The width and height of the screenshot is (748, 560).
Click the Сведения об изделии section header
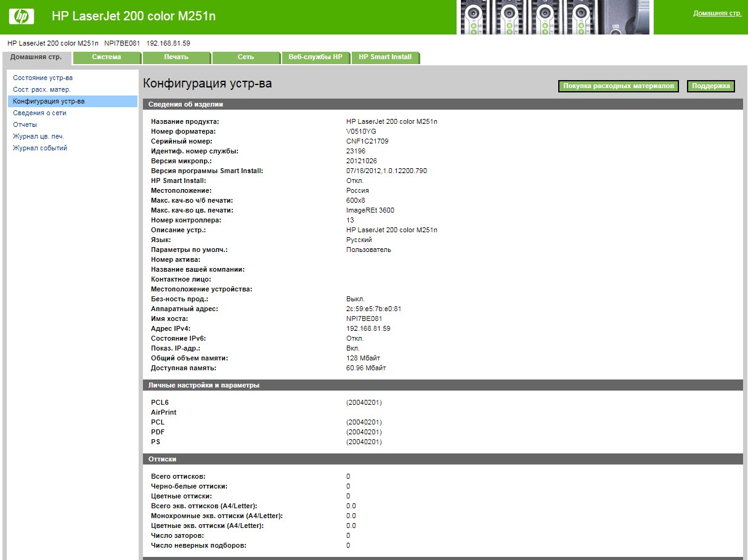pos(443,104)
